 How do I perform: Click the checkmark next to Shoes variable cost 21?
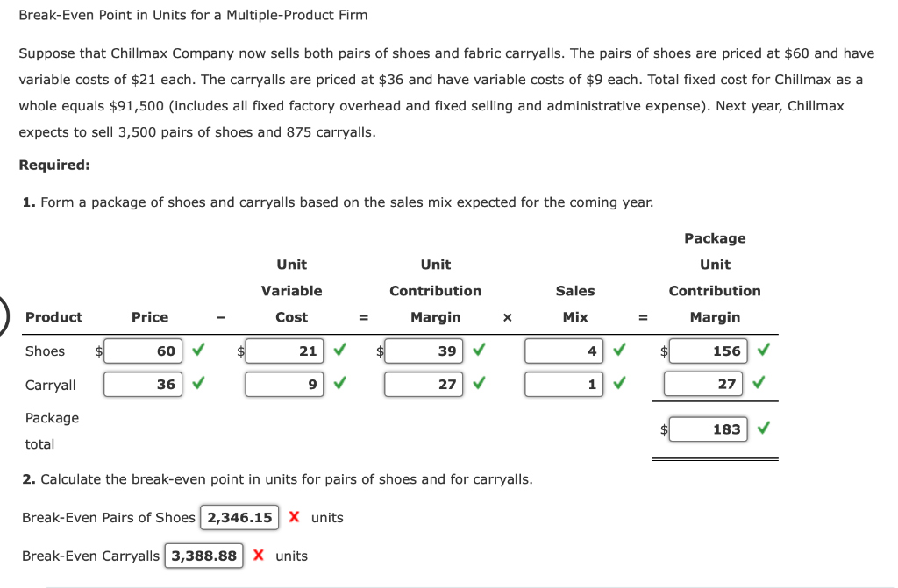coord(340,351)
